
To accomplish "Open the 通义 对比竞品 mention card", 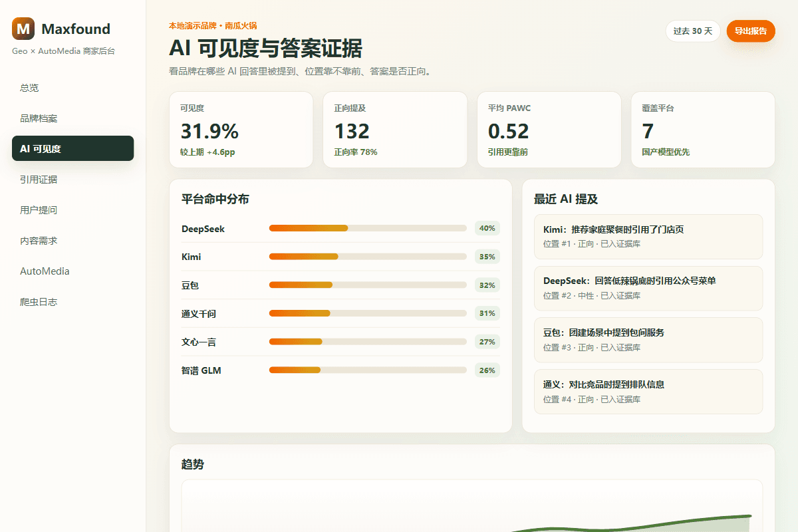I will click(648, 392).
